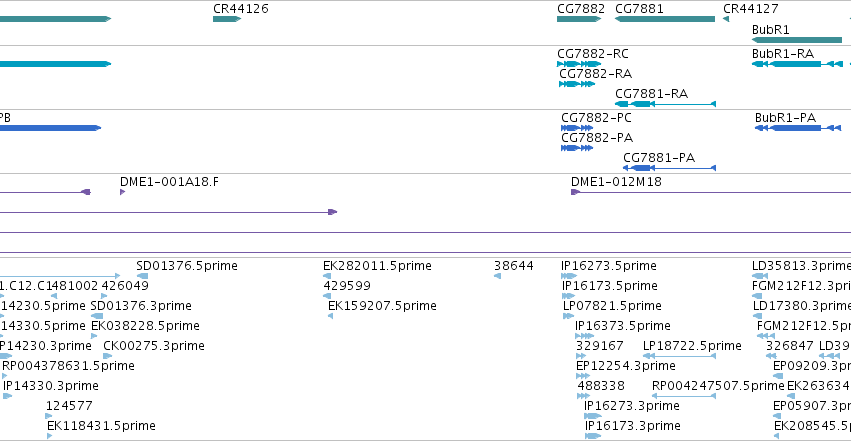Image resolution: width=851 pixels, height=441 pixels.
Task: Select the feature labeled 38644
Action: (x=498, y=276)
